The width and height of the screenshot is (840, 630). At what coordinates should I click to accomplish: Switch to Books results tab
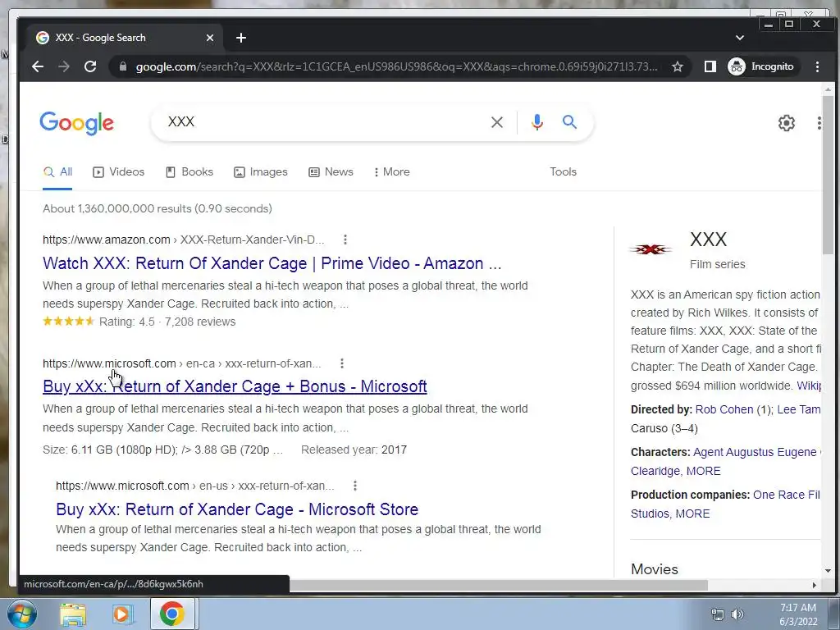(189, 172)
